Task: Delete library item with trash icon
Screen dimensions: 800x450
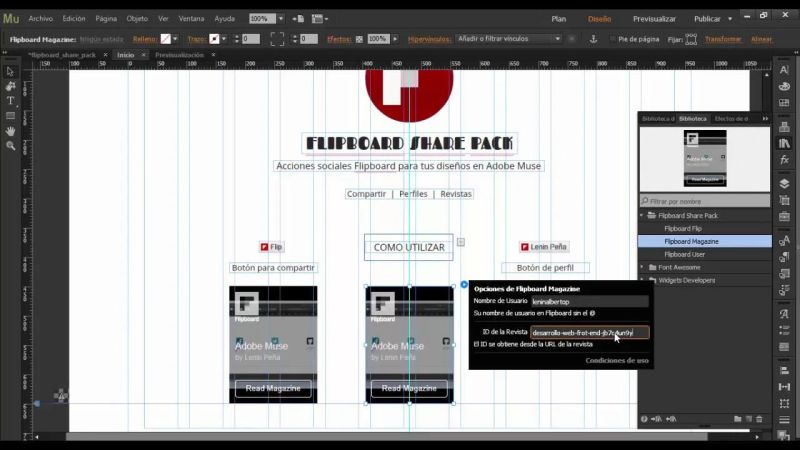Action: (759, 419)
